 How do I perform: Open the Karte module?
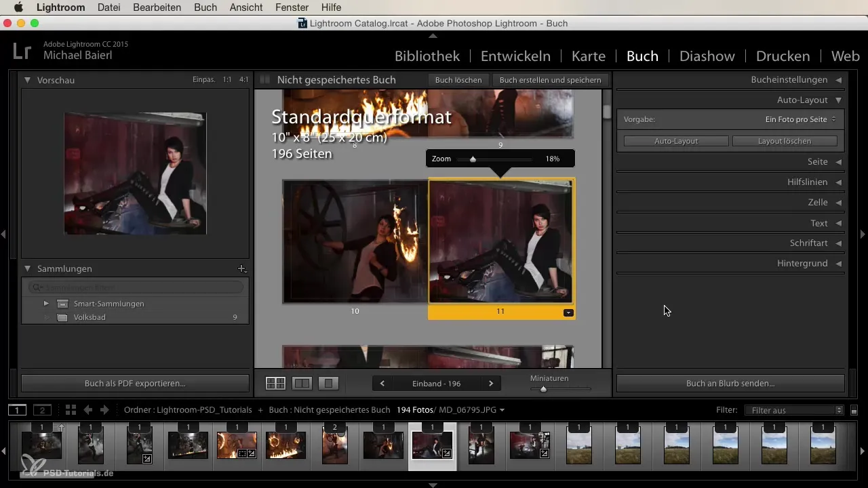[x=589, y=56]
